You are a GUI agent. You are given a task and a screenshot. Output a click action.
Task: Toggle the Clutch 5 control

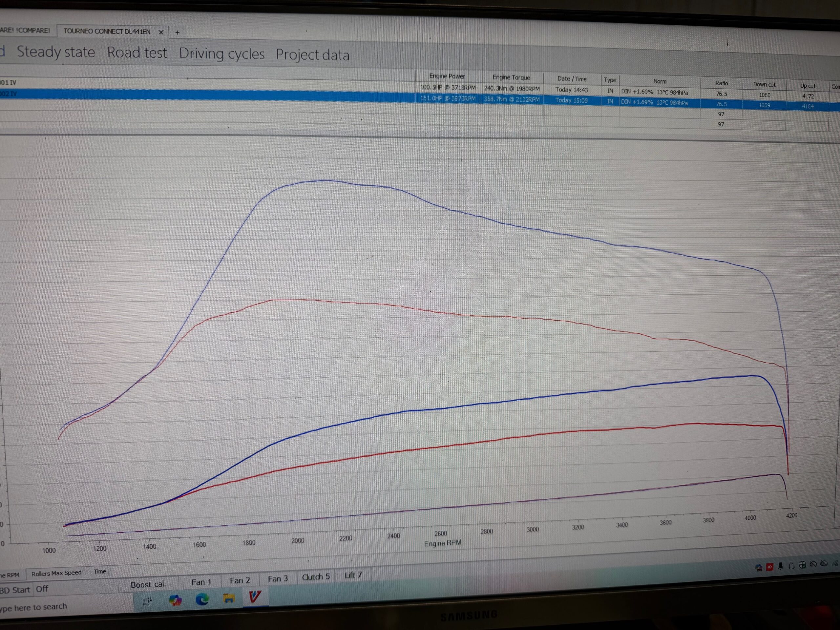click(316, 577)
